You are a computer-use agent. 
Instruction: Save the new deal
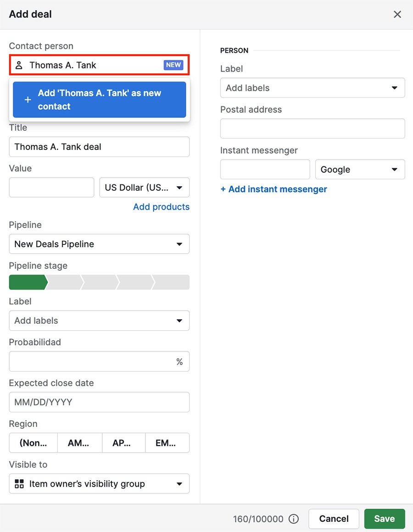coord(384,519)
